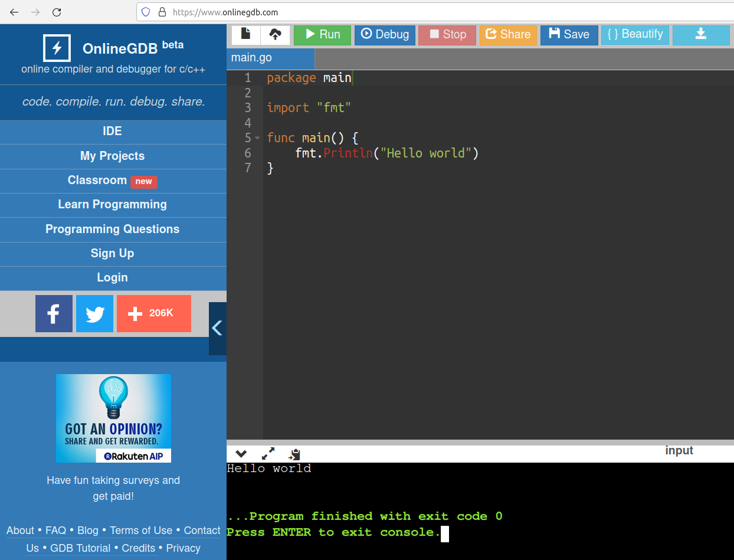The height and width of the screenshot is (560, 734).
Task: Place cursor on 'package main' code line
Action: pos(309,78)
